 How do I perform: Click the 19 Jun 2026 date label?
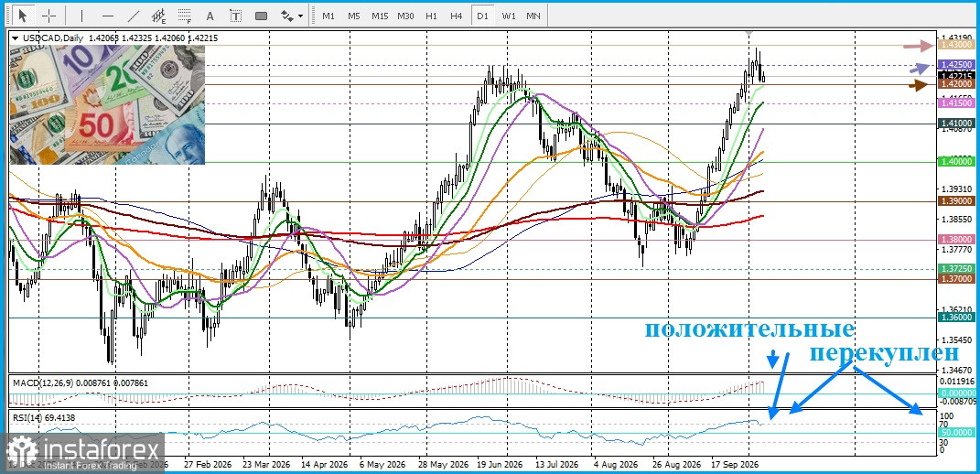tap(500, 465)
